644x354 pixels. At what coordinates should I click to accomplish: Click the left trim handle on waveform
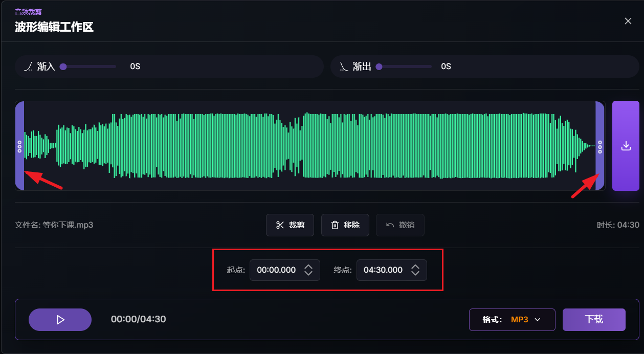pyautogui.click(x=19, y=146)
